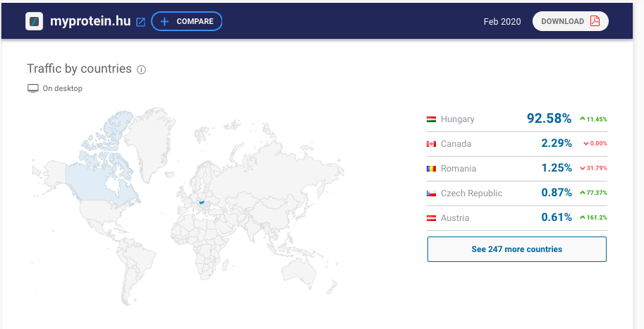Open See 247 more countries
Viewport: 644px width, 329px height.
(516, 249)
